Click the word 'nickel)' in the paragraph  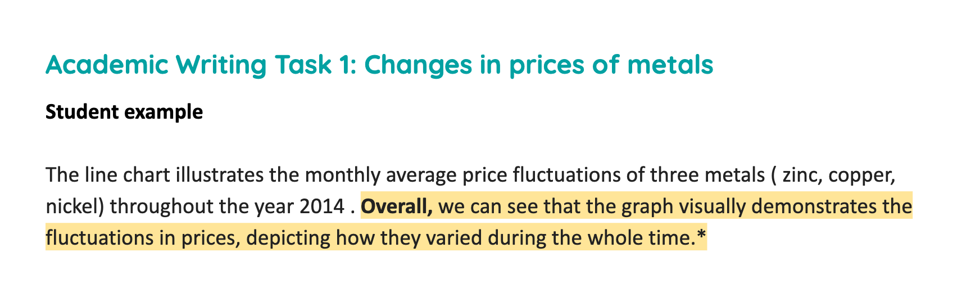click(x=75, y=207)
